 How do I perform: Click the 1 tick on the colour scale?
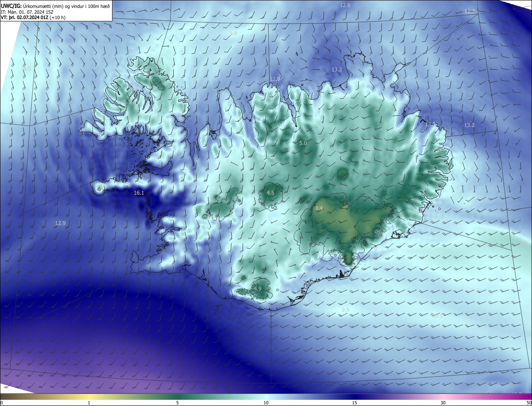(x=89, y=403)
